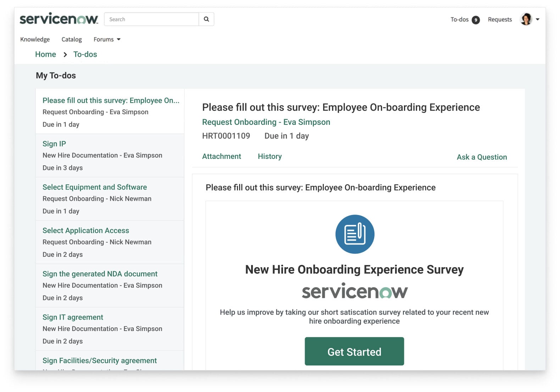Switch to the Attachment tab
Image resolution: width=560 pixels, height=392 pixels.
[x=221, y=156]
